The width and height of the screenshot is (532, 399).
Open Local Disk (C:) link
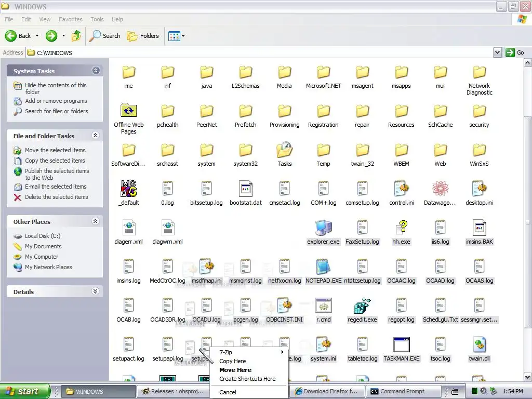[43, 236]
